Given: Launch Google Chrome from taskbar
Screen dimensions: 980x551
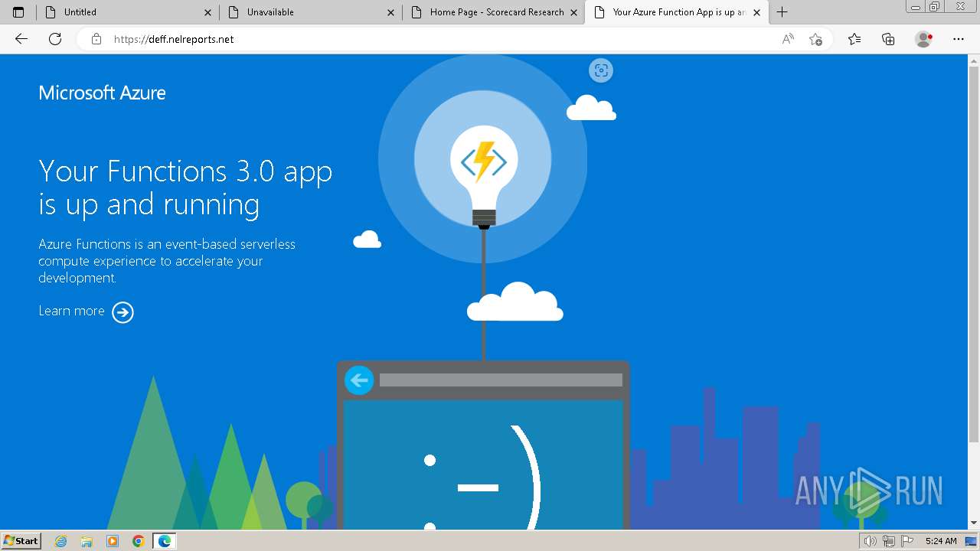Looking at the screenshot, I should tap(138, 541).
